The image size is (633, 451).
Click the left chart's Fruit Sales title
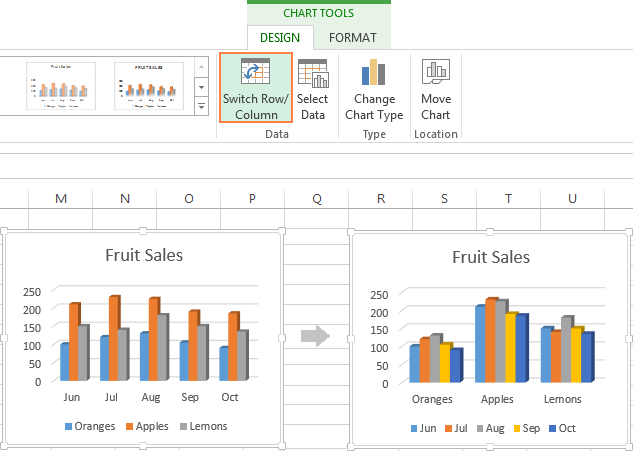pos(144,254)
